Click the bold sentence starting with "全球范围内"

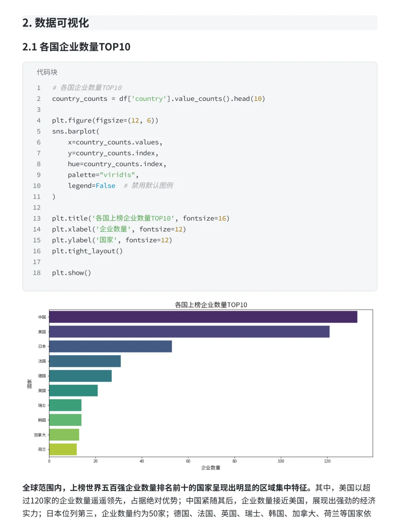(x=166, y=488)
